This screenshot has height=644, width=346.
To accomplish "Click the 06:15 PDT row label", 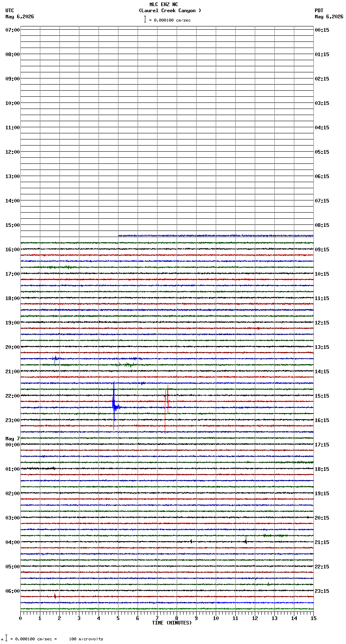I will tap(322, 176).
